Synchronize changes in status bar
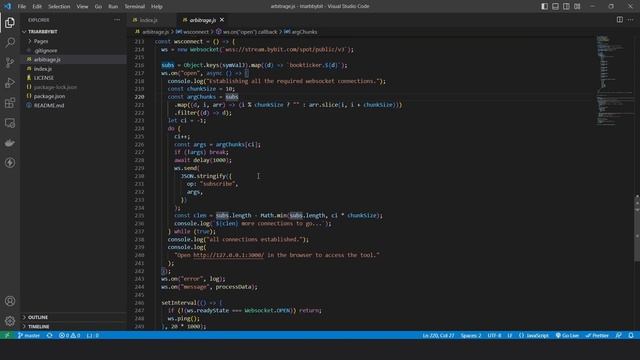This screenshot has height=360, width=640. [x=49, y=335]
